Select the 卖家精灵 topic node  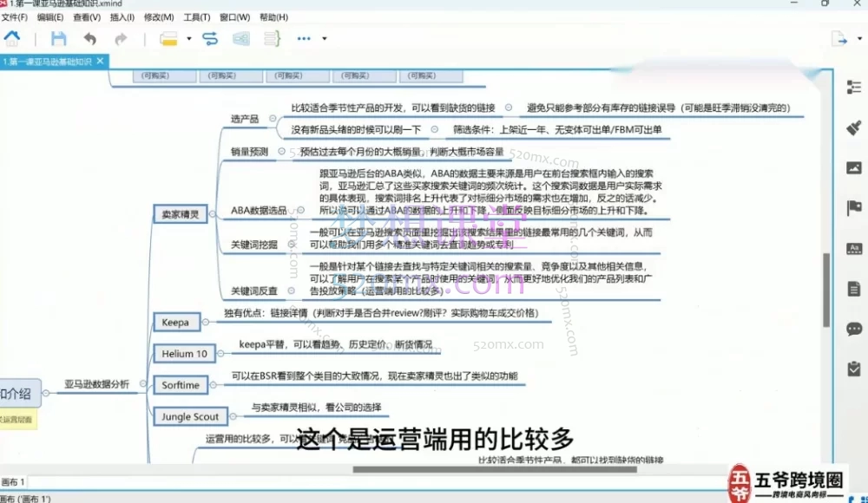coord(180,214)
